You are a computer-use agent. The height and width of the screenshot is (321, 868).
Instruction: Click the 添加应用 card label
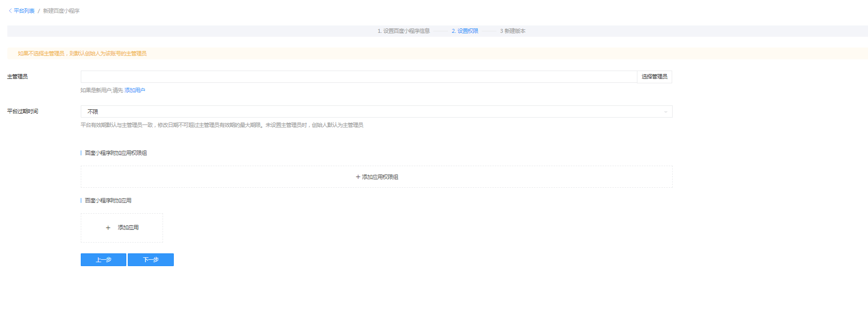[128, 228]
